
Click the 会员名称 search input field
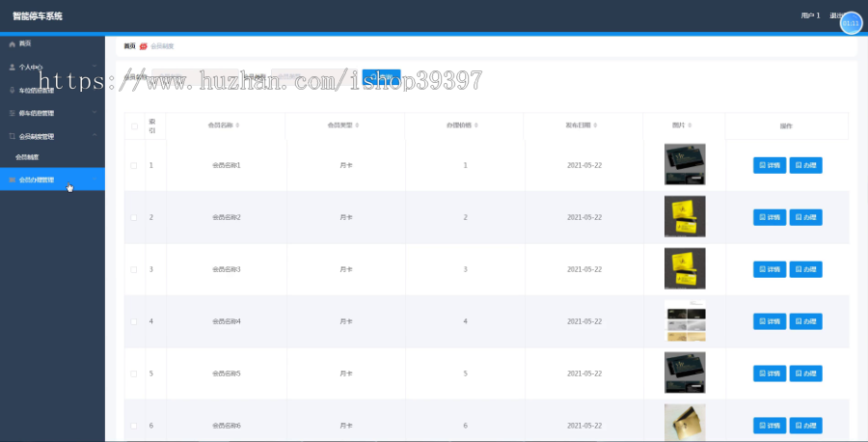[195, 77]
